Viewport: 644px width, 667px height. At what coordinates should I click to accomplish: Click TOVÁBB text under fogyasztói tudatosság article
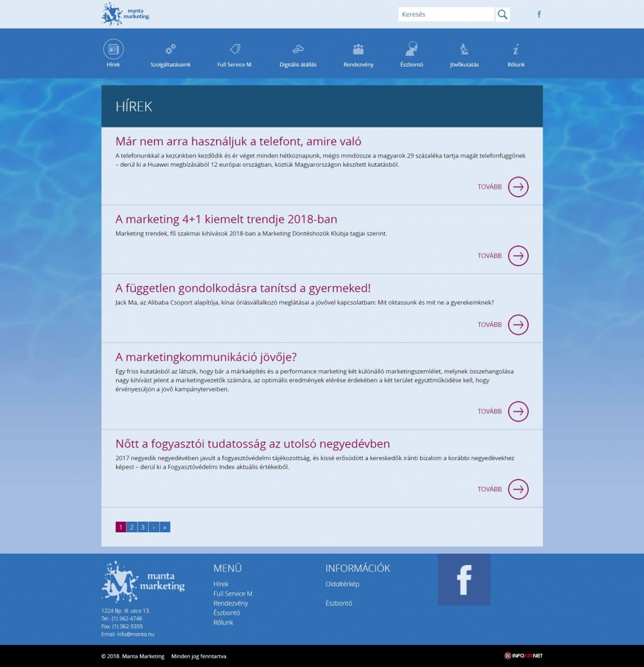490,489
